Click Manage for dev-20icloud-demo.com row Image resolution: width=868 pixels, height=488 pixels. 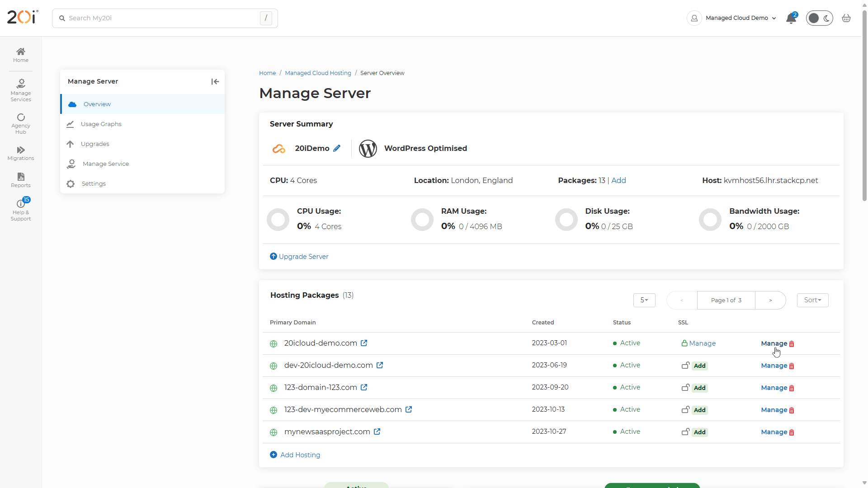click(x=774, y=366)
